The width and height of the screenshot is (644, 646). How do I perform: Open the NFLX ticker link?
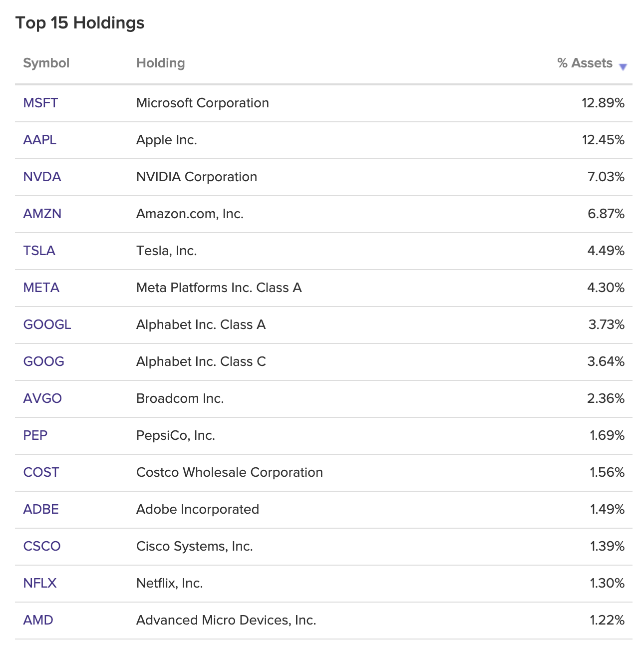pos(40,583)
